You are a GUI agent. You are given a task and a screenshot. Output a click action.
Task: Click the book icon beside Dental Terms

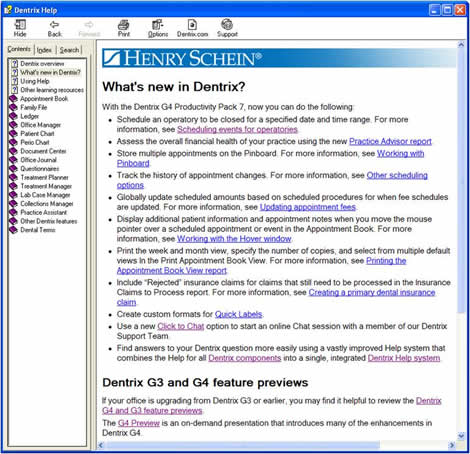(13, 230)
